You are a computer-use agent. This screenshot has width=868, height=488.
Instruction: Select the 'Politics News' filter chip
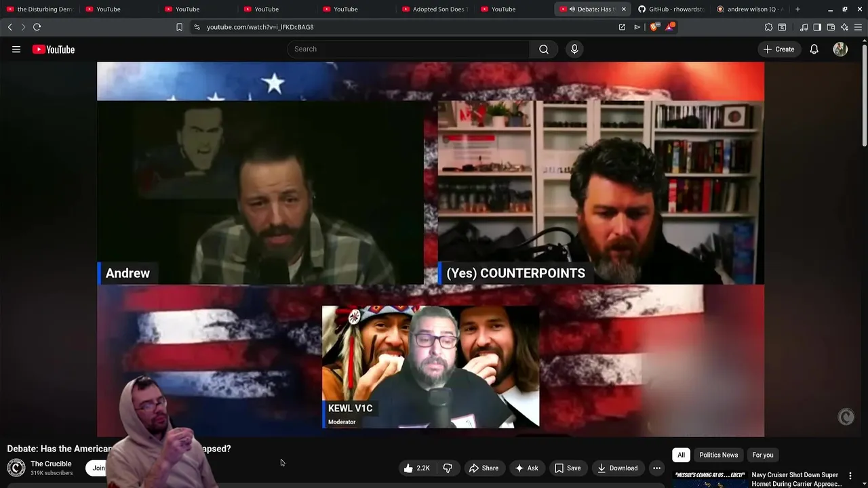pyautogui.click(x=718, y=455)
